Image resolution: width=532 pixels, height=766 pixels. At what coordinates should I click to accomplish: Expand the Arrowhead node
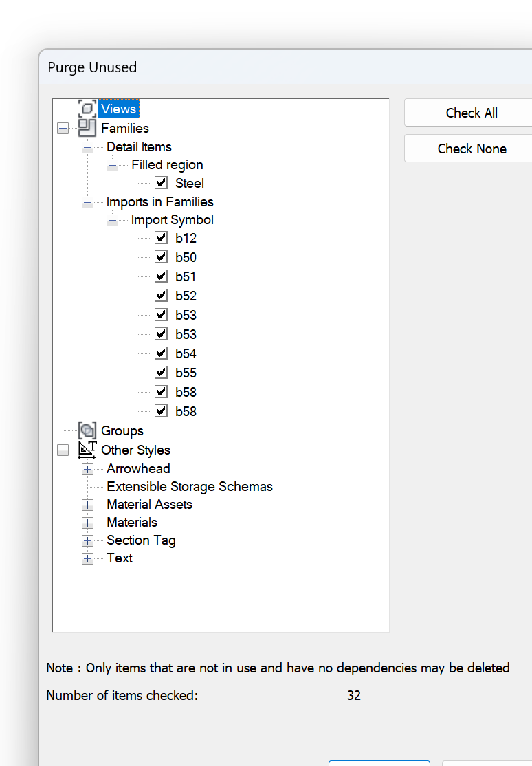pos(87,469)
